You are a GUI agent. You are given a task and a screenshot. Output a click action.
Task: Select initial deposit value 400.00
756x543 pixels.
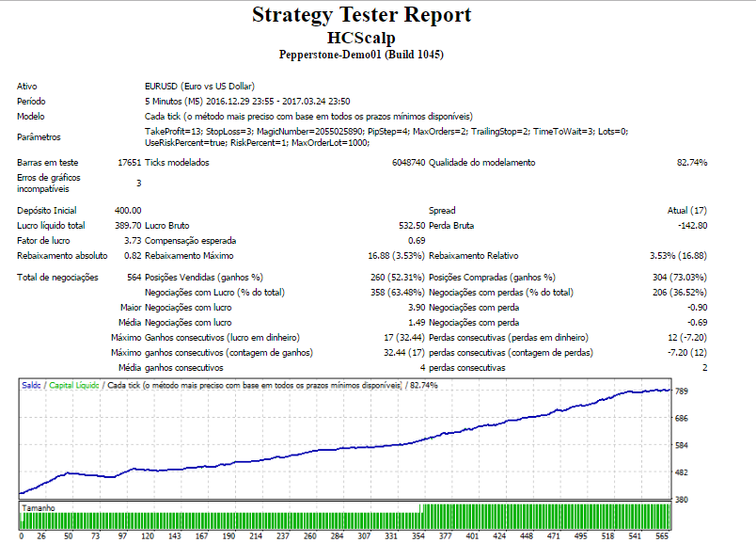(128, 211)
